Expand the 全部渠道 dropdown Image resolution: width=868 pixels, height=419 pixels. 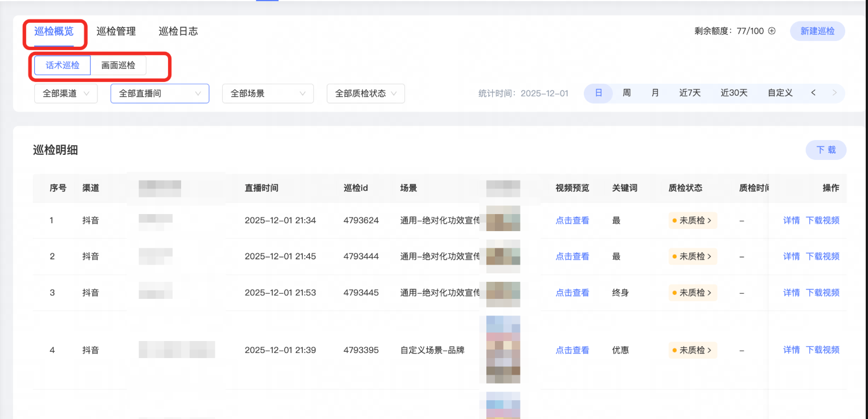click(66, 93)
